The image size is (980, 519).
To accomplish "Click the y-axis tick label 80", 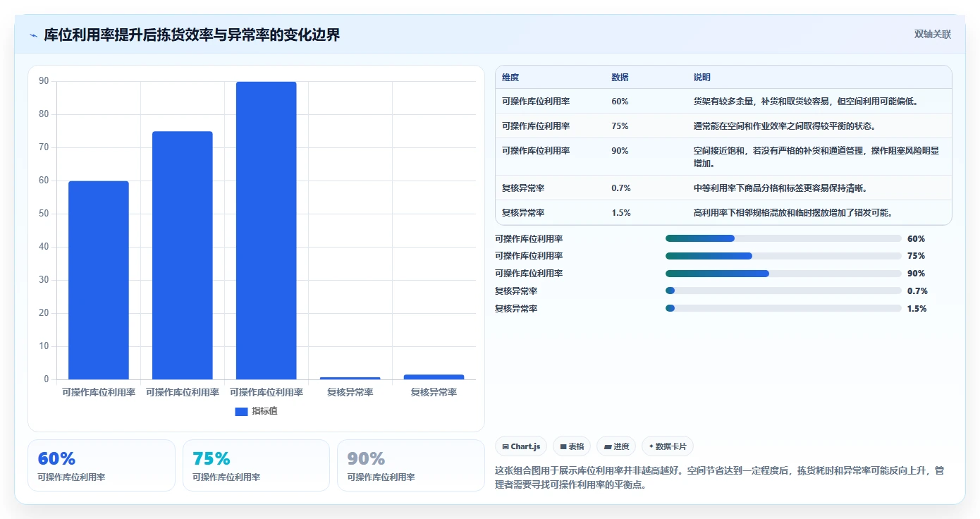I will [44, 114].
